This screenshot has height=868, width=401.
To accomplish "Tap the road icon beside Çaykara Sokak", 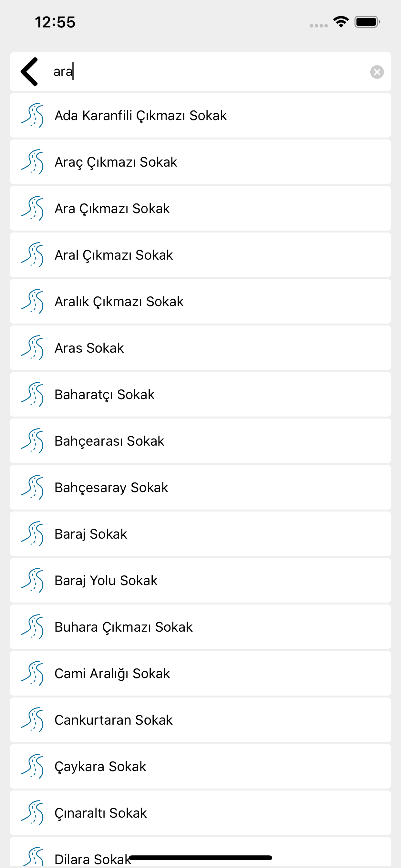I will point(32,766).
